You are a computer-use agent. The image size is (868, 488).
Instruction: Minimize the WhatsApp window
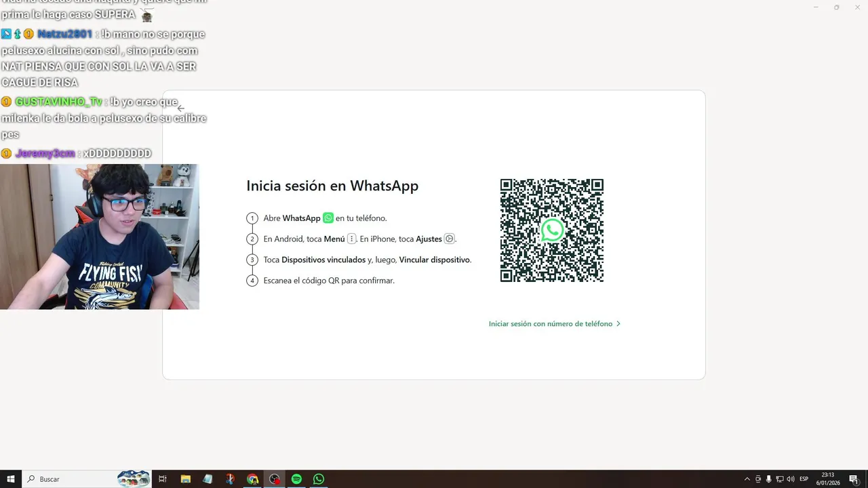click(x=816, y=7)
